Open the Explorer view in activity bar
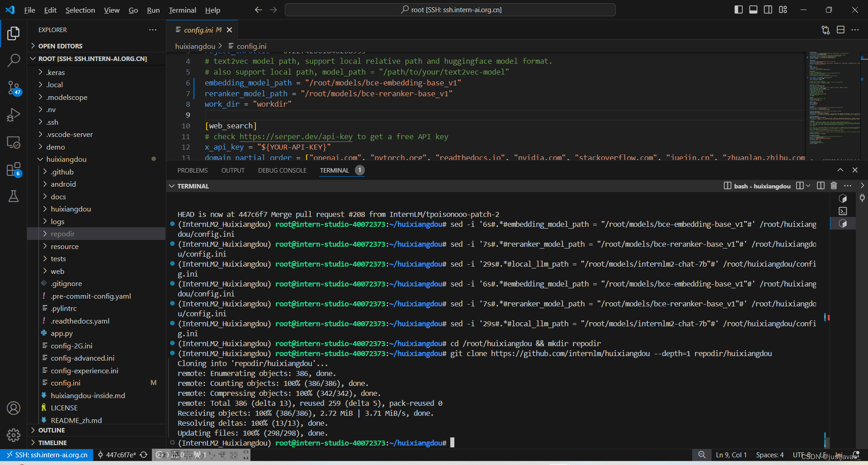 coord(14,33)
